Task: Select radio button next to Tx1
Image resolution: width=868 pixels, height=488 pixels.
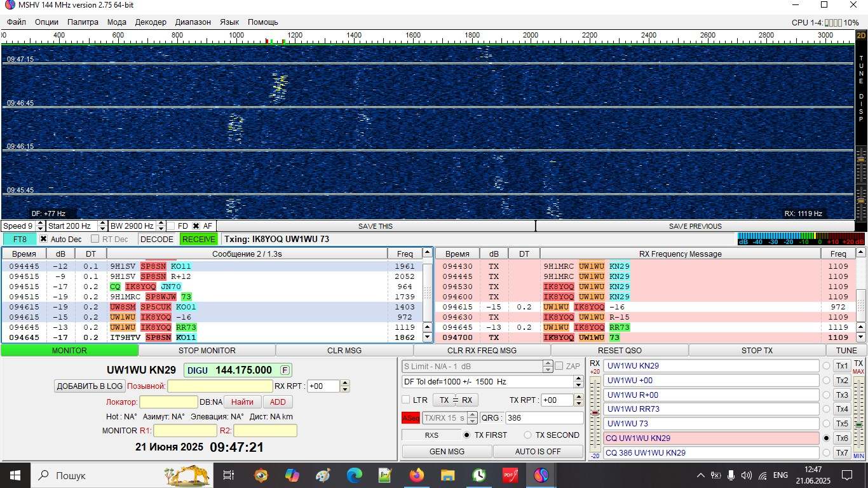Action: point(826,366)
